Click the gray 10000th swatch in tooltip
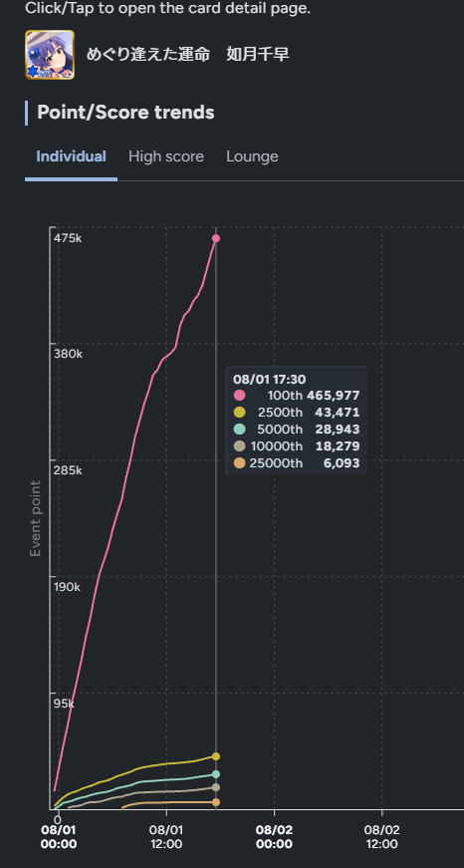 pyautogui.click(x=239, y=446)
